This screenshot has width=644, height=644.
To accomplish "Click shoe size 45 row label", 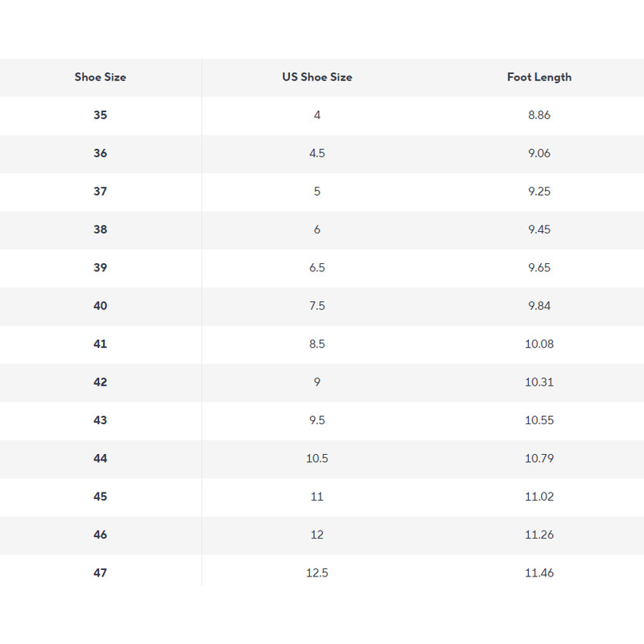I will [100, 497].
